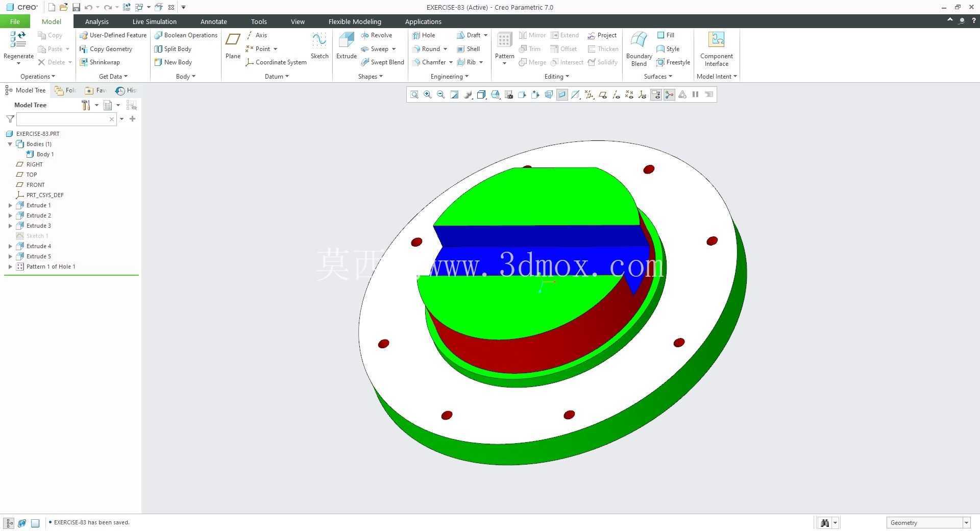980x531 pixels.
Task: Click the Hole button
Action: click(x=424, y=35)
